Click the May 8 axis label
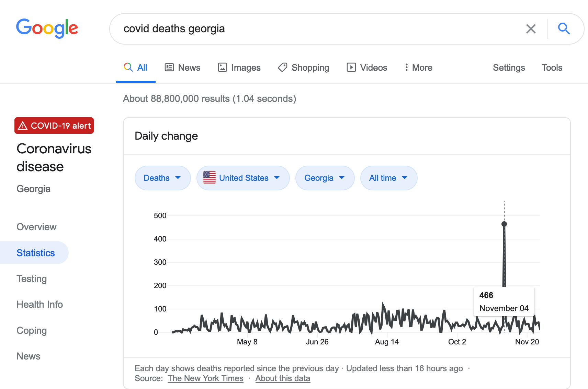588x389 pixels. [247, 342]
